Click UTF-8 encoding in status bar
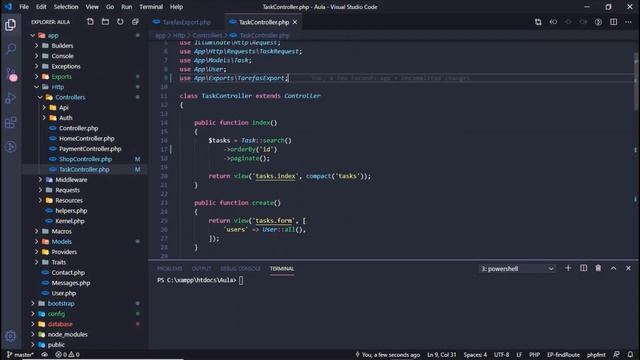Viewport: 640px width, 360px height. click(502, 355)
